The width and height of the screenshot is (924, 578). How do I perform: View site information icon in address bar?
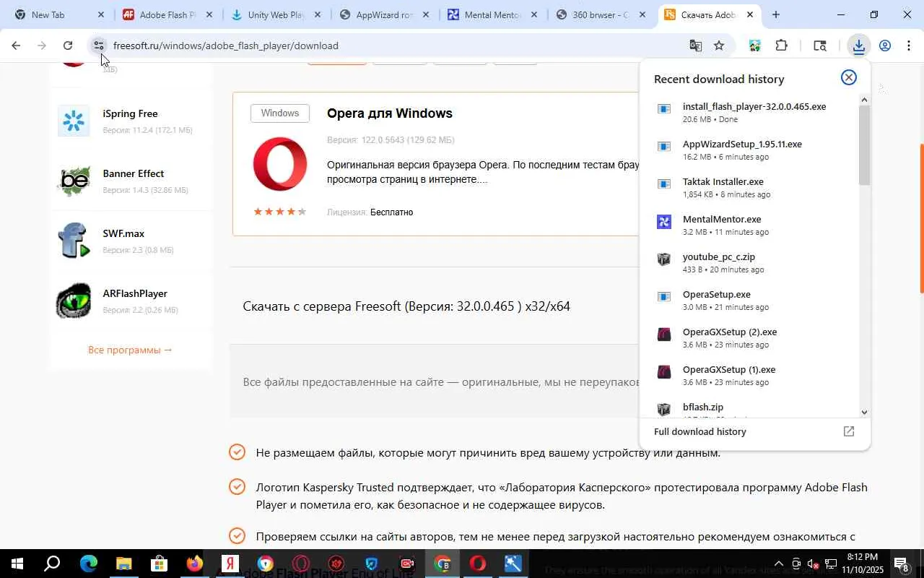click(99, 46)
